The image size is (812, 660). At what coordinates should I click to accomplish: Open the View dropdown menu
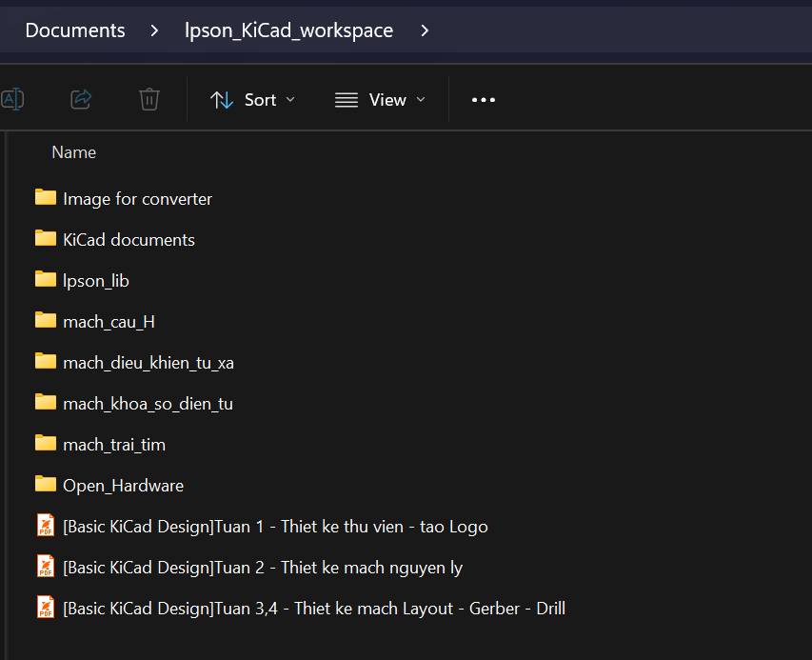pyautogui.click(x=380, y=100)
